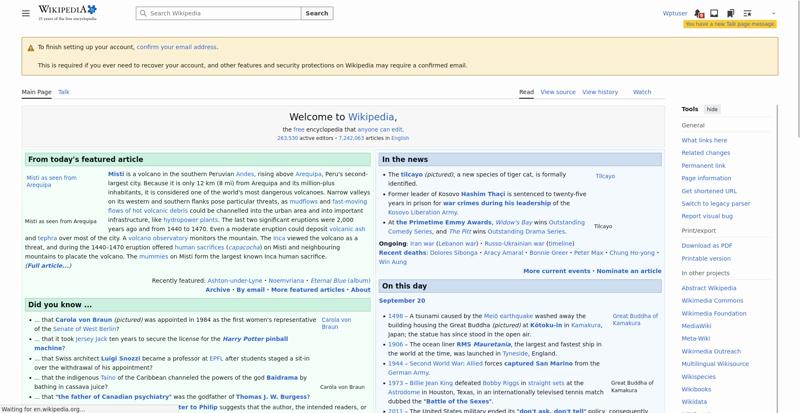Click More current events

(557, 271)
